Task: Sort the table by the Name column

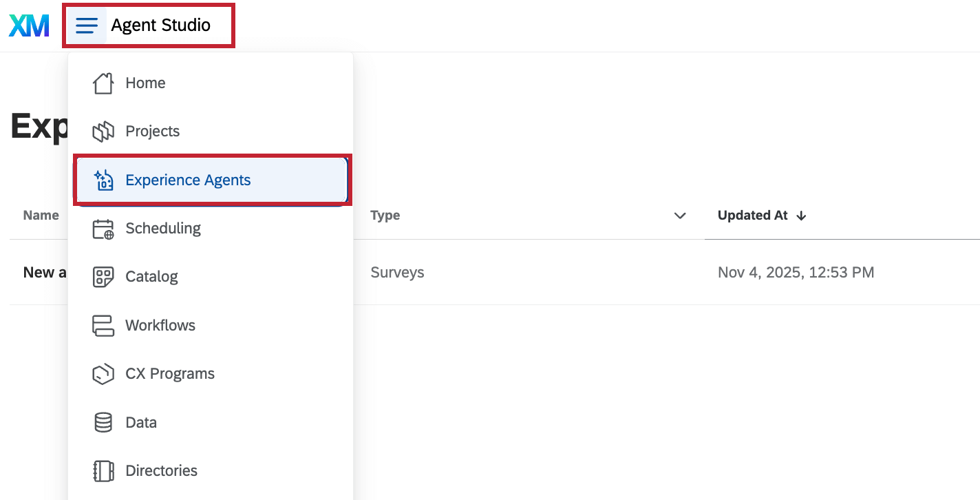Action: point(40,216)
